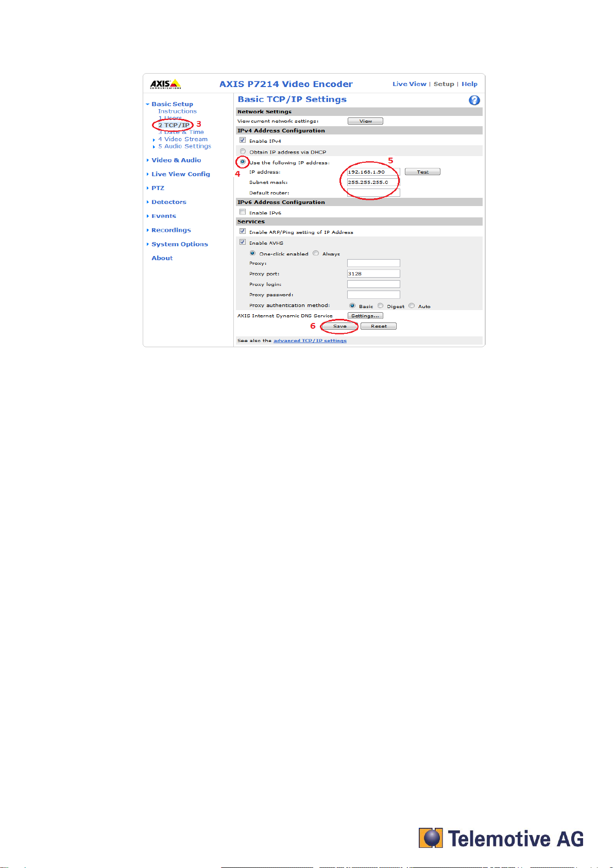Click the View network settings button
614x868 pixels.
[365, 121]
